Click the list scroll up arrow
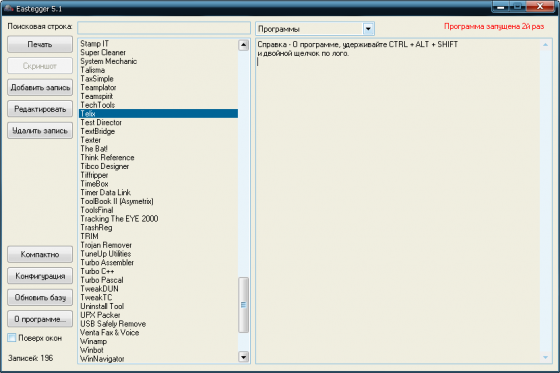 (x=244, y=45)
